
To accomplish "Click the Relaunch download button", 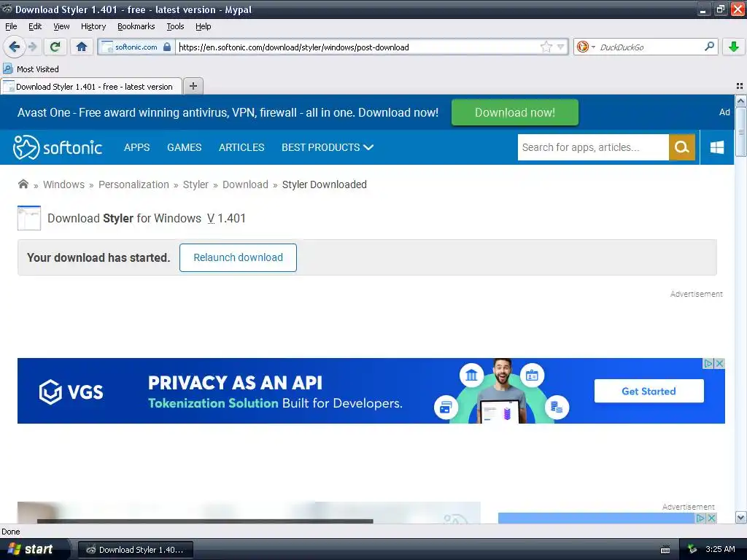I will coord(239,257).
